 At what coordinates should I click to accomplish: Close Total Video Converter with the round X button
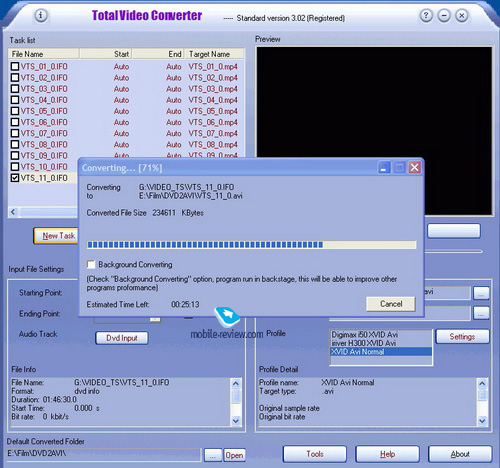click(462, 15)
